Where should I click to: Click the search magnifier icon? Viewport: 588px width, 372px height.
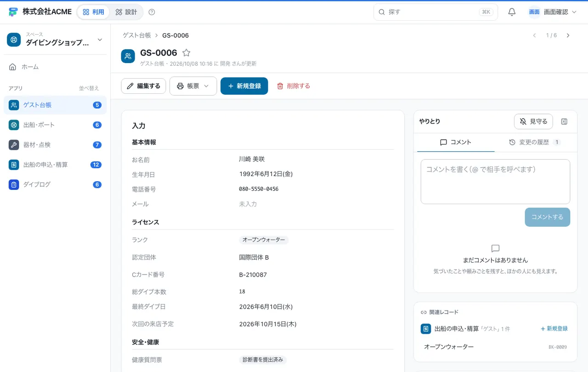382,12
